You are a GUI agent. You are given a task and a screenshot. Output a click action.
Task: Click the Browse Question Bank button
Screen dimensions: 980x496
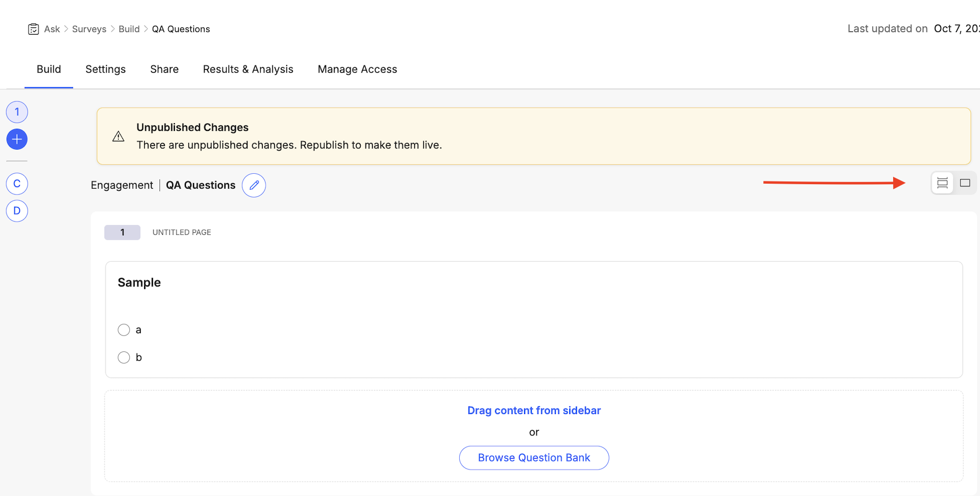(x=534, y=458)
